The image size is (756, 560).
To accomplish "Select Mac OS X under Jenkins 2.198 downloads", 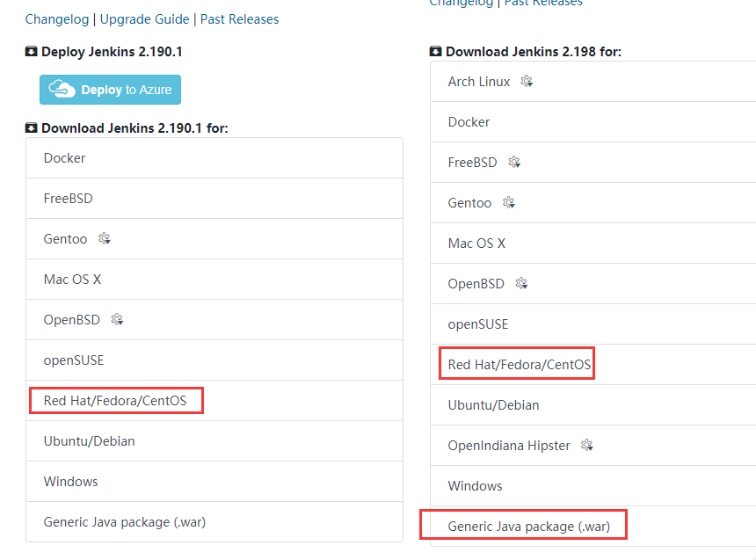I will (x=593, y=244).
